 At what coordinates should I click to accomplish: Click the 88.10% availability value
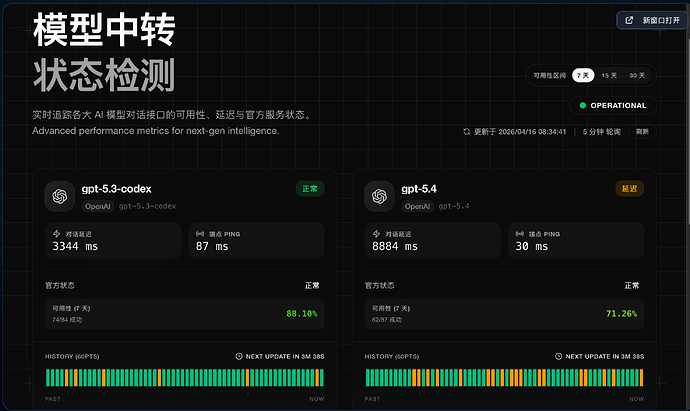[301, 314]
